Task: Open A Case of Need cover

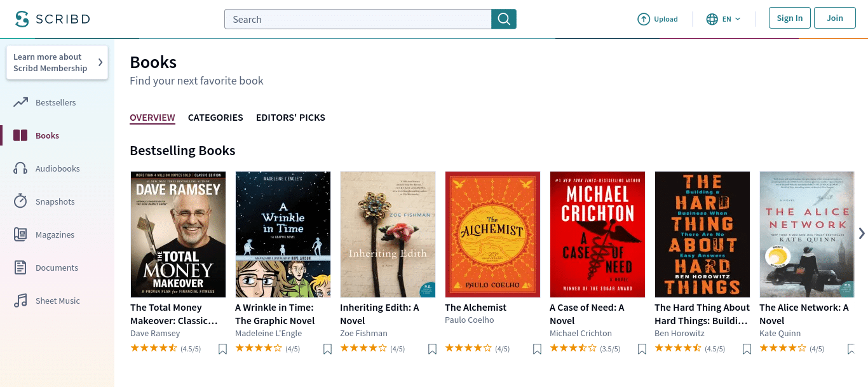Action: coord(597,234)
